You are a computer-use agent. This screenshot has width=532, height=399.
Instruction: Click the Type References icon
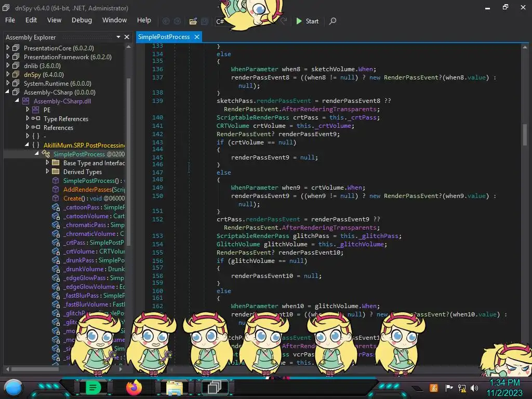(x=36, y=118)
